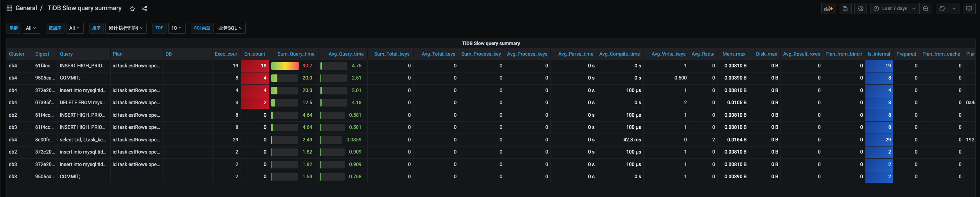Image resolution: width=980 pixels, height=197 pixels.
Task: Open the 累计执行时间 sort dropdown
Action: tap(126, 28)
